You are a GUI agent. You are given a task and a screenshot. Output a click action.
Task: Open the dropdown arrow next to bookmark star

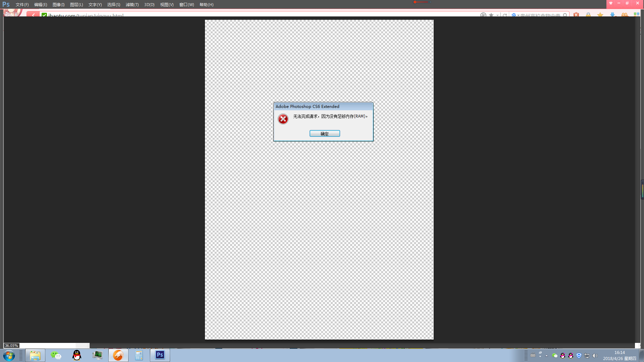pyautogui.click(x=497, y=15)
